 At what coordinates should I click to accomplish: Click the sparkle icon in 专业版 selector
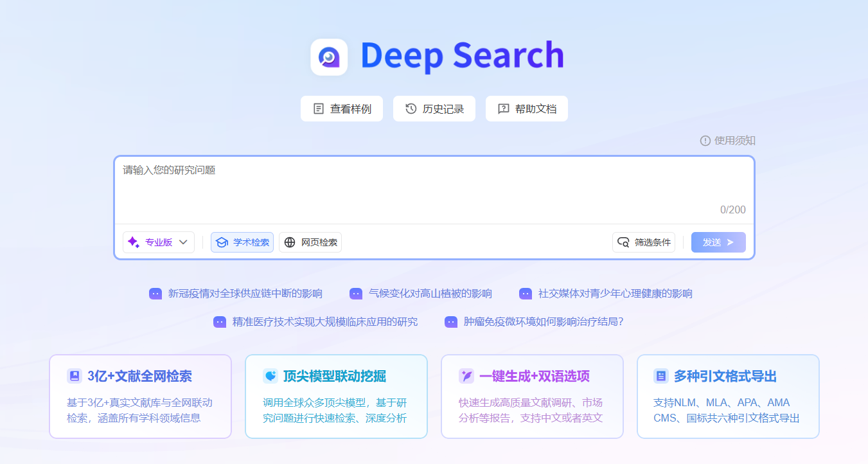point(134,242)
